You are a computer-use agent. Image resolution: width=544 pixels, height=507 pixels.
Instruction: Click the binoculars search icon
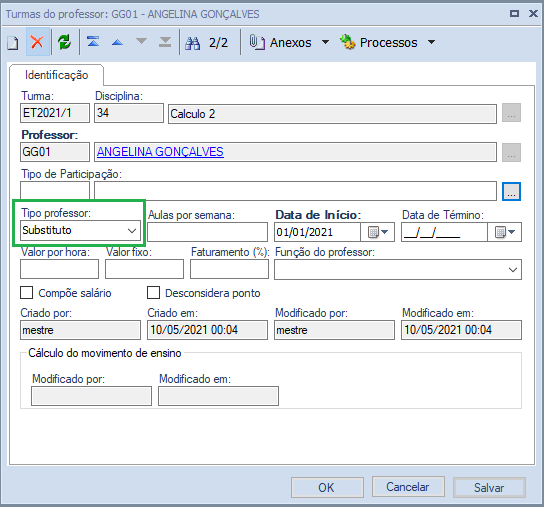tap(193, 43)
